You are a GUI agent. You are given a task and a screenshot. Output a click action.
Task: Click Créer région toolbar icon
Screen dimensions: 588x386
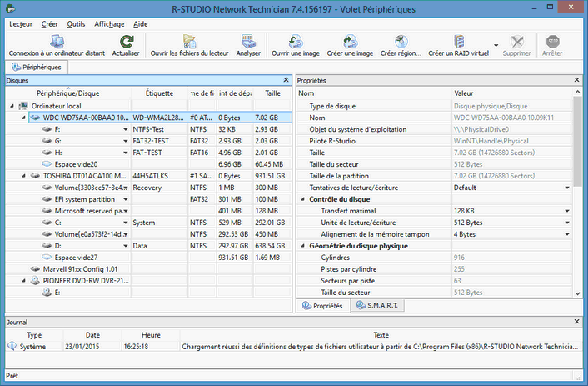(401, 42)
